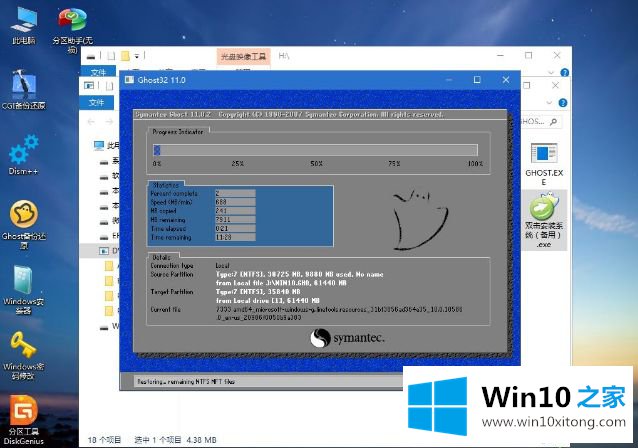Screen dimensions: 638x448
Task: Launch the Ghost备份还原 desktop icon
Action: [x=24, y=218]
